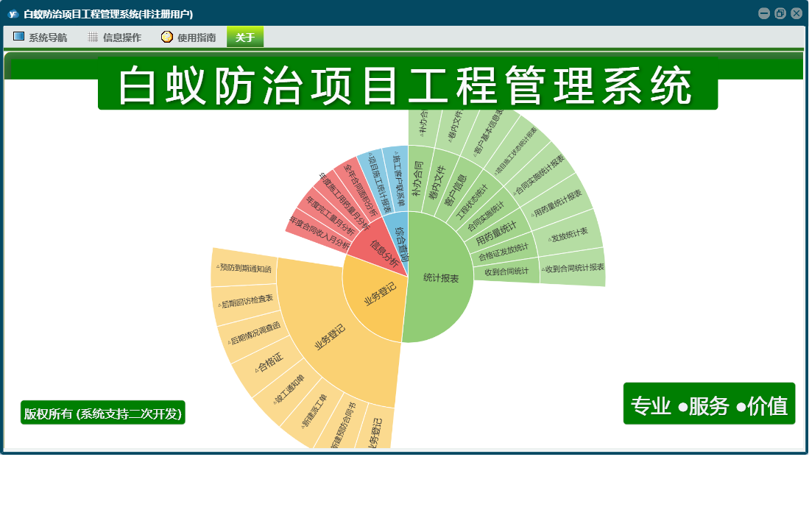The height and width of the screenshot is (532, 809).
Task: Open the 收到合同统计报表 outer segment
Action: coord(573,268)
